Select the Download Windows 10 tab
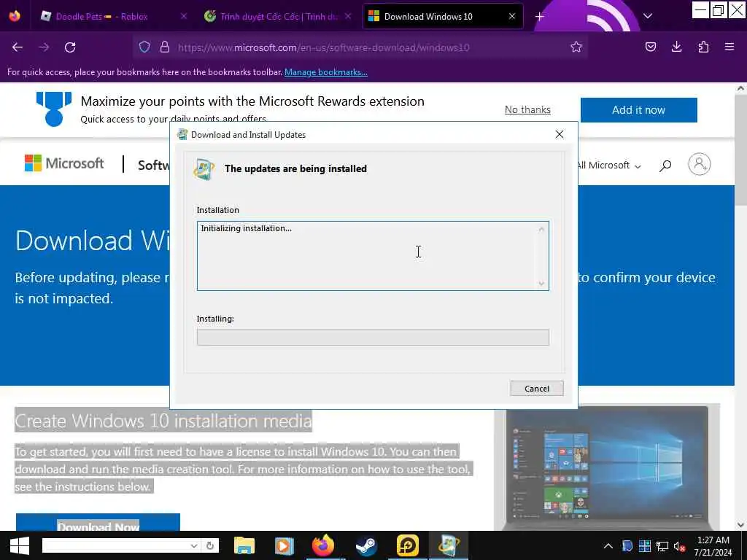The height and width of the screenshot is (560, 747). click(x=443, y=16)
